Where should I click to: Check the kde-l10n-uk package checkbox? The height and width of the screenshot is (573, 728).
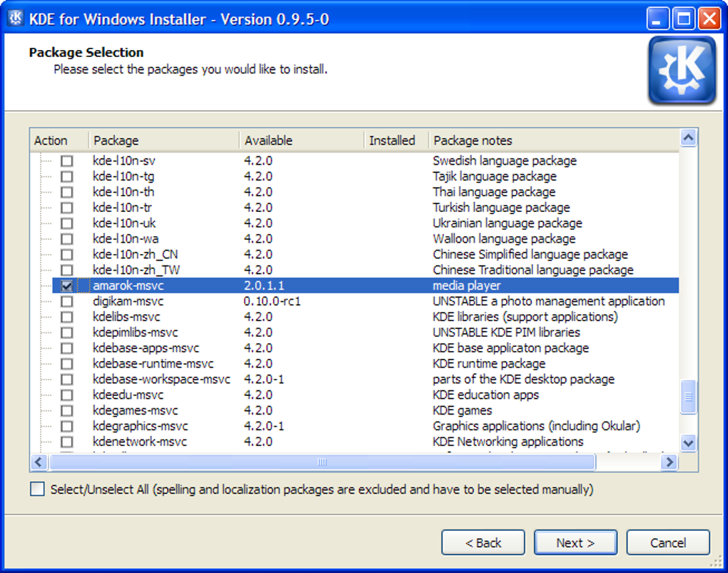point(67,223)
